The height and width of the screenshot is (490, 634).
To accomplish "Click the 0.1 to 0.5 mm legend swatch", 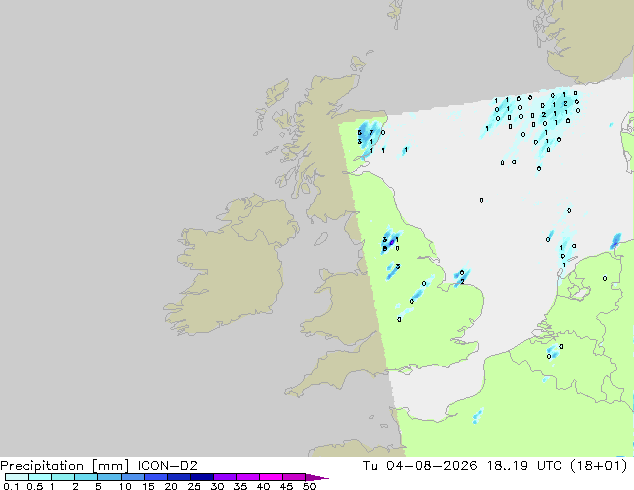I will click(17, 477).
